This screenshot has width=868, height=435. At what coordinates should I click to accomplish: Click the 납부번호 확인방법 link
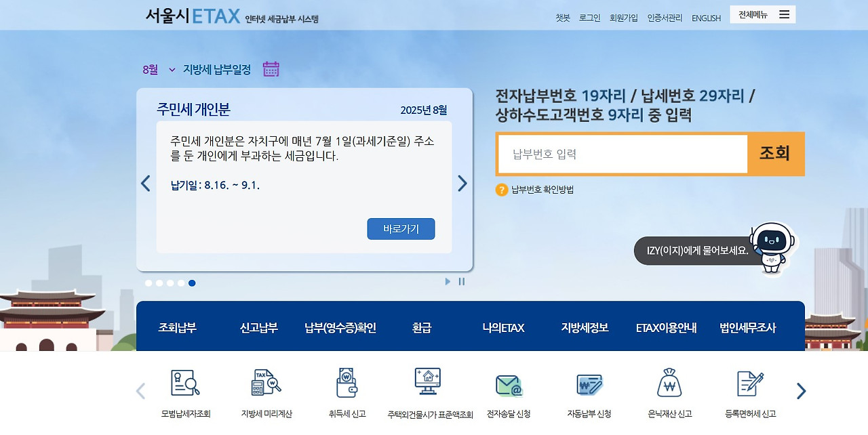(x=542, y=190)
